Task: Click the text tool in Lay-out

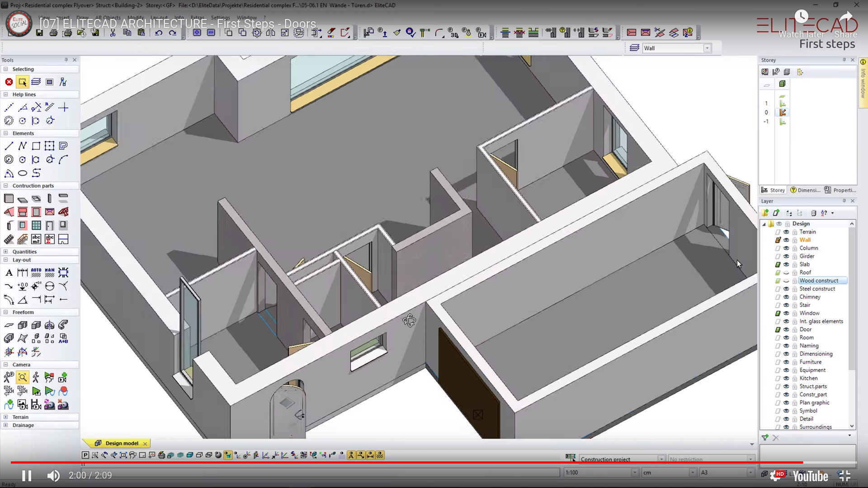Action: pyautogui.click(x=9, y=272)
